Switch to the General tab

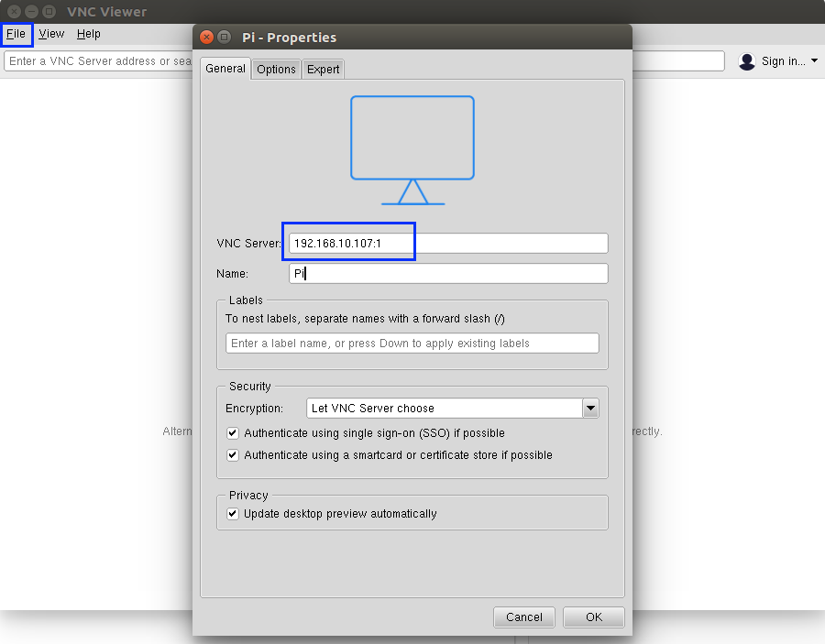225,69
